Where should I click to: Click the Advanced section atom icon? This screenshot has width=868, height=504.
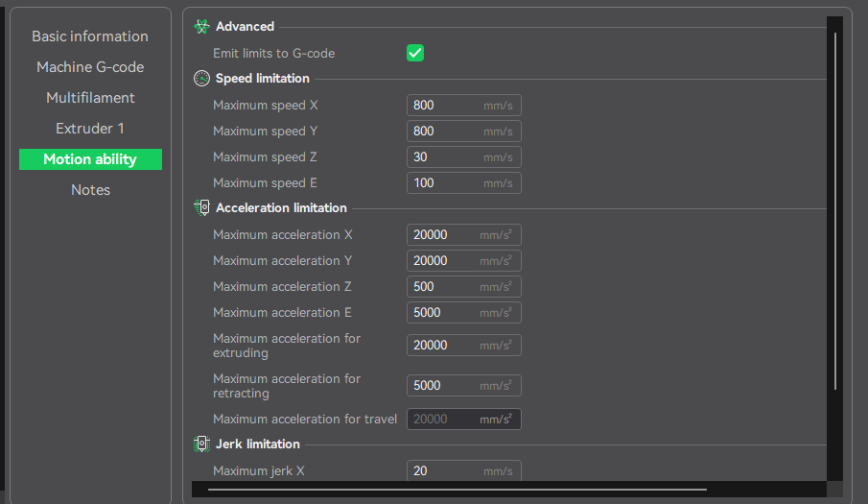201,26
